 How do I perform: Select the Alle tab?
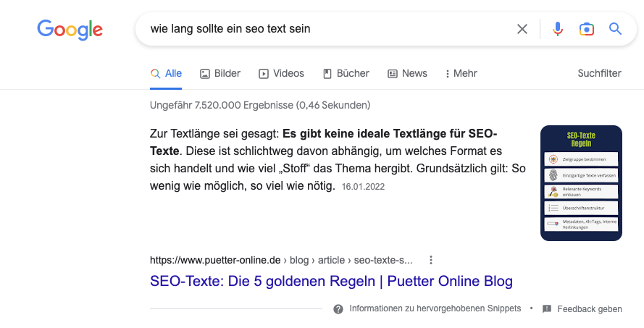tap(166, 74)
